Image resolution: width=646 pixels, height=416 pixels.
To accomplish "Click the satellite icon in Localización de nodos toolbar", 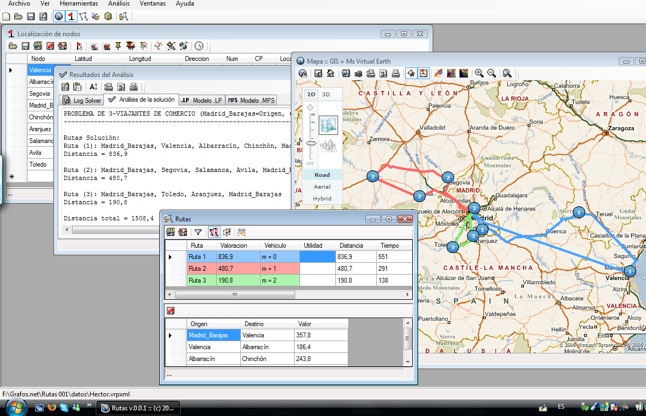I will click(x=171, y=46).
